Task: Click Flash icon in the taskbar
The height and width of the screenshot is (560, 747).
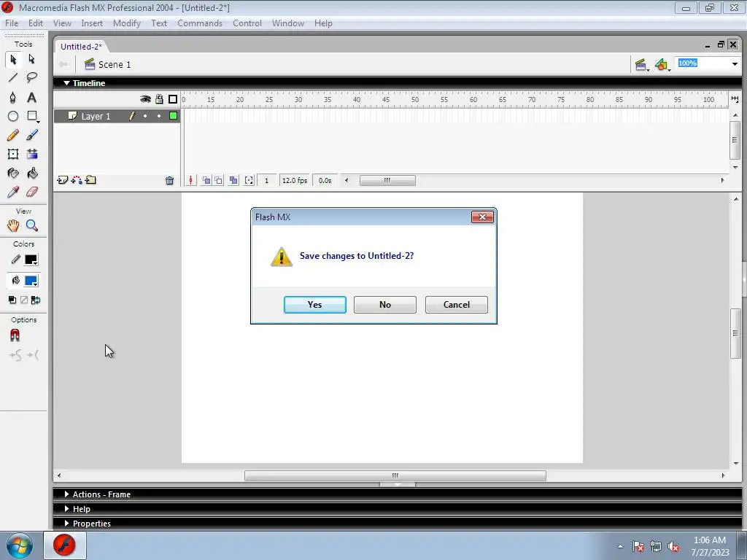Action: coord(65,545)
